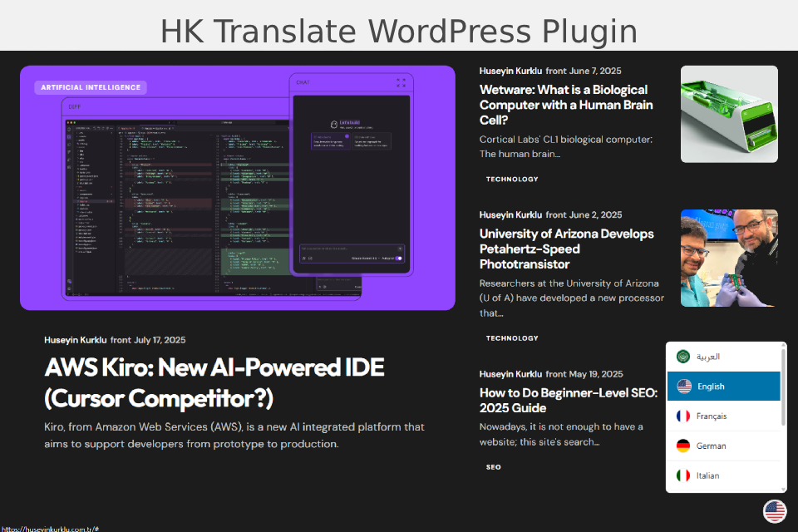Click the French flag icon
The width and height of the screenshot is (798, 532).
pos(683,416)
